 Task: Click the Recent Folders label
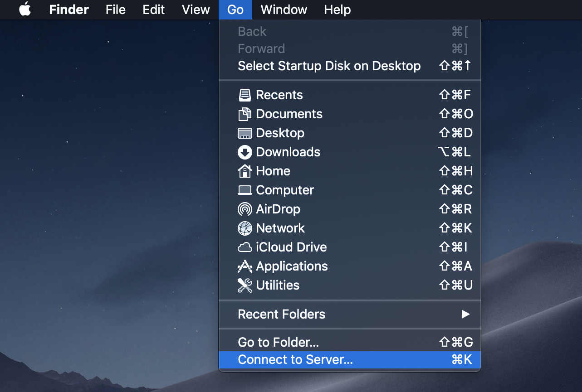point(281,314)
